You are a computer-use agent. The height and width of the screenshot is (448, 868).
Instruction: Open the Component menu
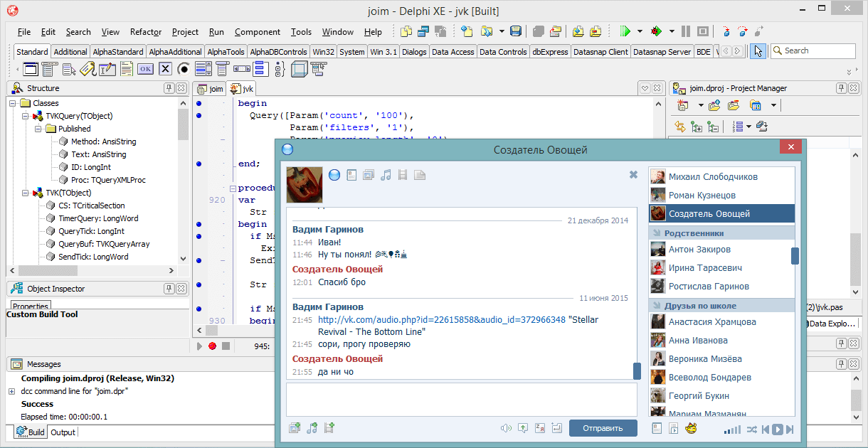coord(258,32)
